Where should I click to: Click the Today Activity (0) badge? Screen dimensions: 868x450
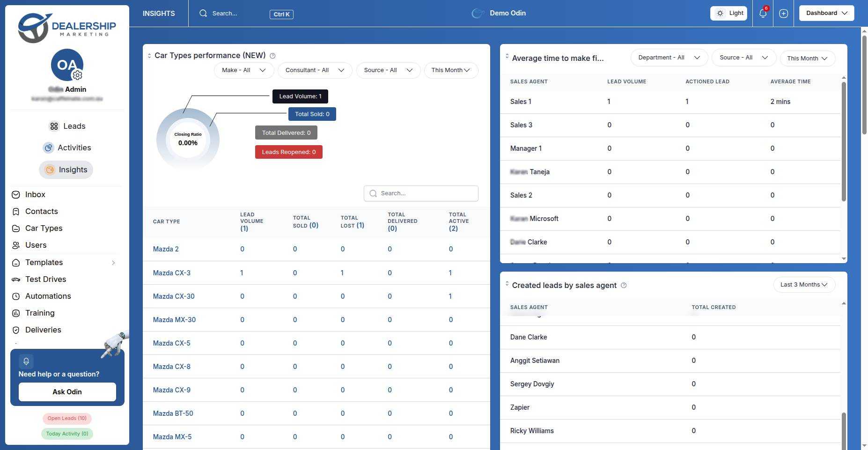pyautogui.click(x=67, y=434)
